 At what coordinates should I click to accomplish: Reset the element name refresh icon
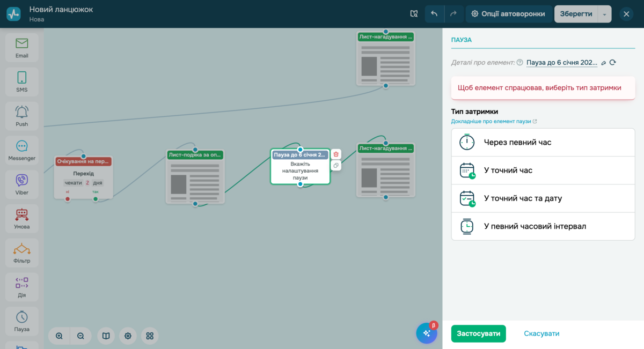coord(612,63)
